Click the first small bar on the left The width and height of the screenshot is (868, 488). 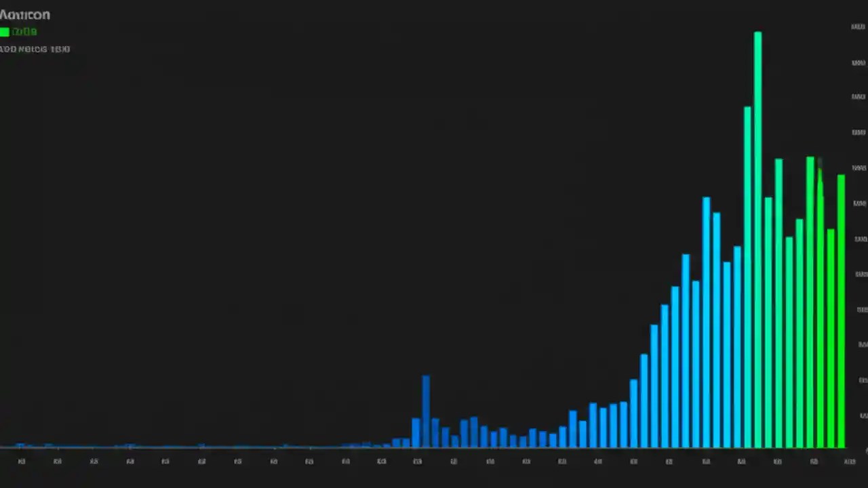pyautogui.click(x=22, y=446)
